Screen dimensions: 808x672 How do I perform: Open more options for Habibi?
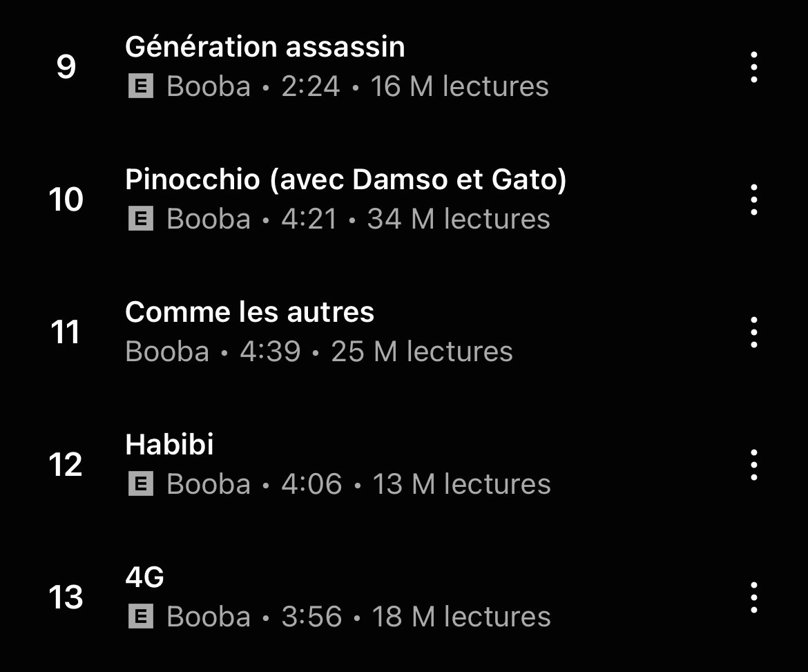coord(753,465)
